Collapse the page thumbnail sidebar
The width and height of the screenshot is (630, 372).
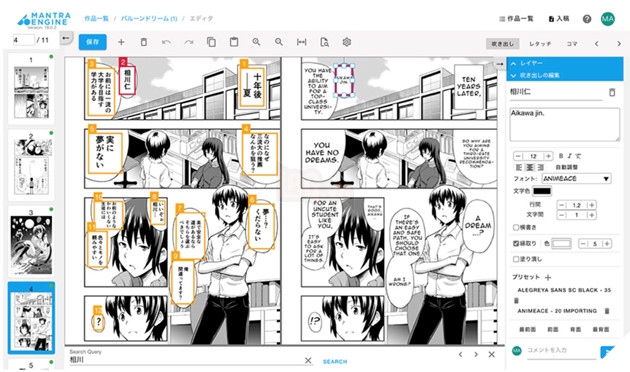tap(66, 38)
